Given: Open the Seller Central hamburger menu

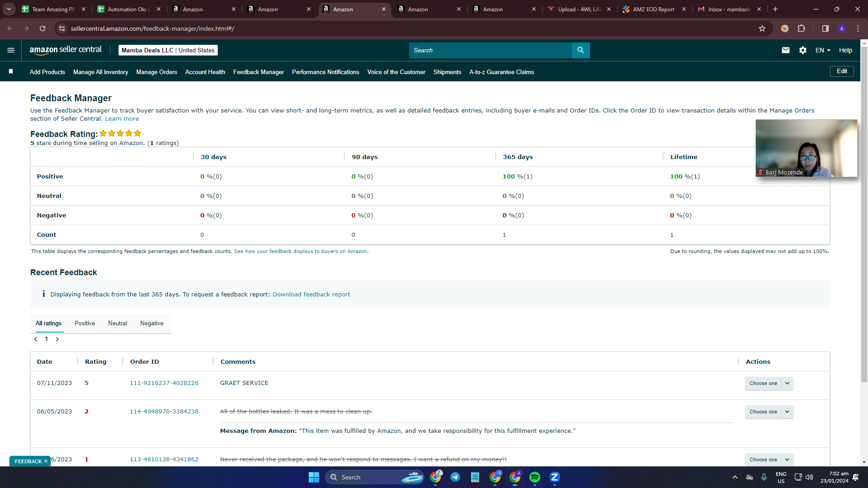Looking at the screenshot, I should coord(11,50).
